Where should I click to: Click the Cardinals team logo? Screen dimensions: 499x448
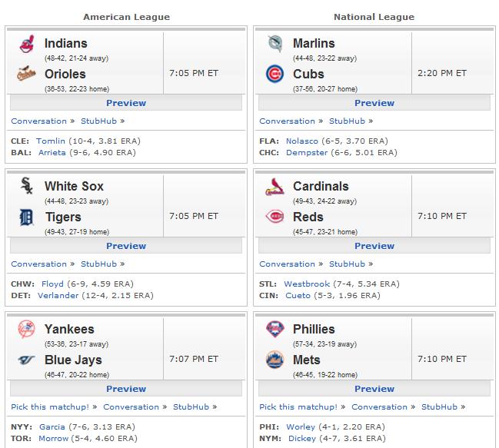point(274,187)
